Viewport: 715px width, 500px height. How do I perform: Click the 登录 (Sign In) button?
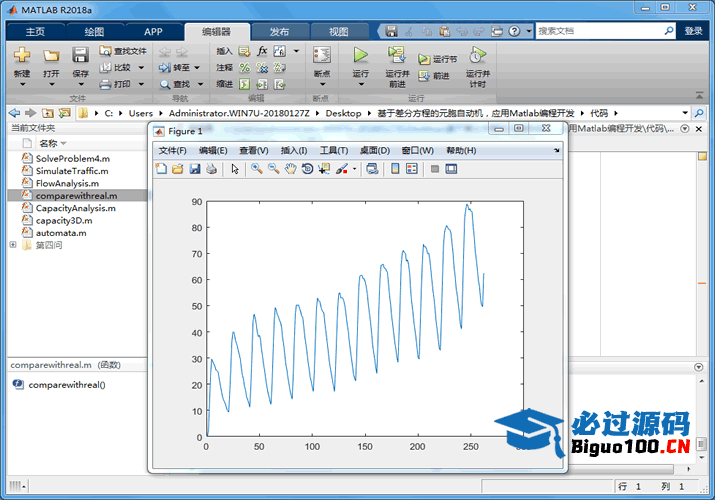693,31
